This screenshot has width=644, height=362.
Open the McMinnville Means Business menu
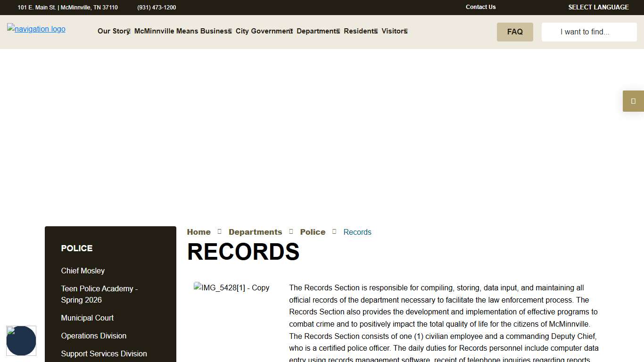pyautogui.click(x=182, y=31)
